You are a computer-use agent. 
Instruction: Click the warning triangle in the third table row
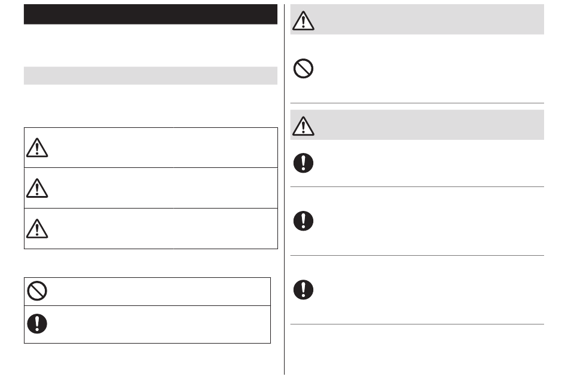37,228
